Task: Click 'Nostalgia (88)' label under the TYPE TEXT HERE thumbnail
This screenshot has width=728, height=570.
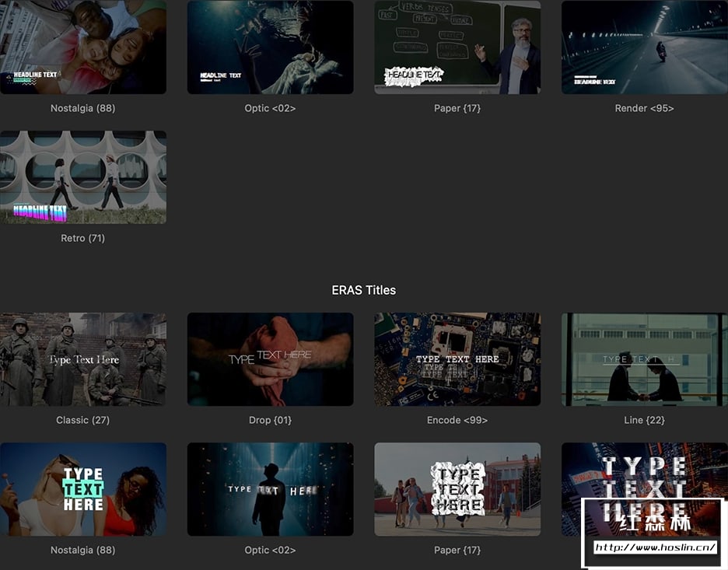Action: [x=83, y=550]
